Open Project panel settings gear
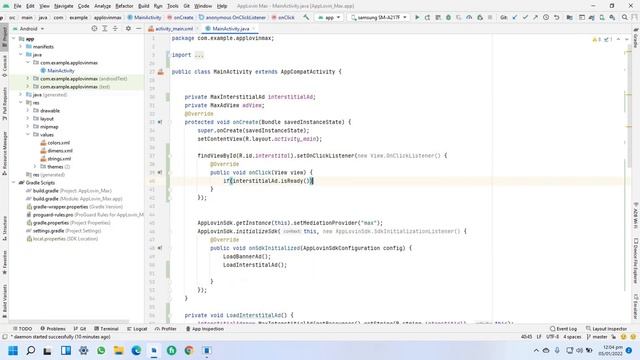 point(128,29)
